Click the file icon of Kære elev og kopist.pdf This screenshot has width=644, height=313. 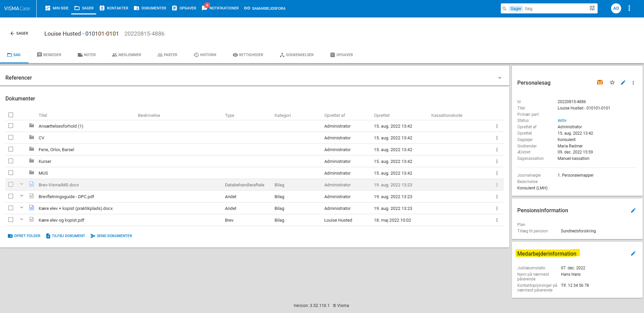click(x=32, y=219)
